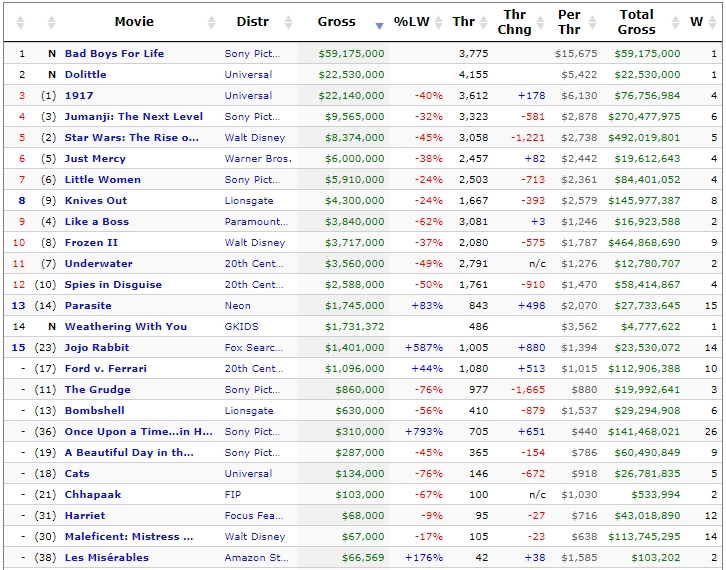The image size is (726, 570).
Task: Open Harriet movie link
Action: point(85,515)
